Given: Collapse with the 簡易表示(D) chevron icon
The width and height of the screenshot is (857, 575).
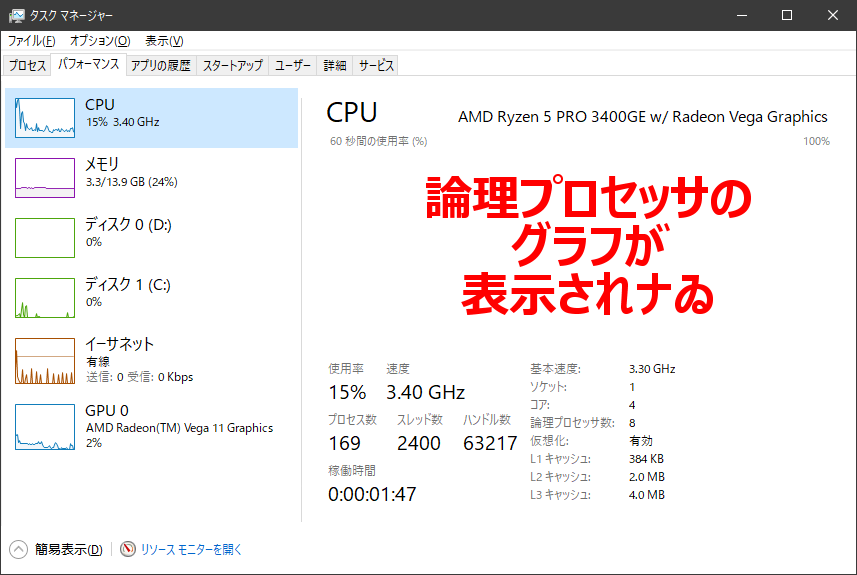Looking at the screenshot, I should pos(18,549).
